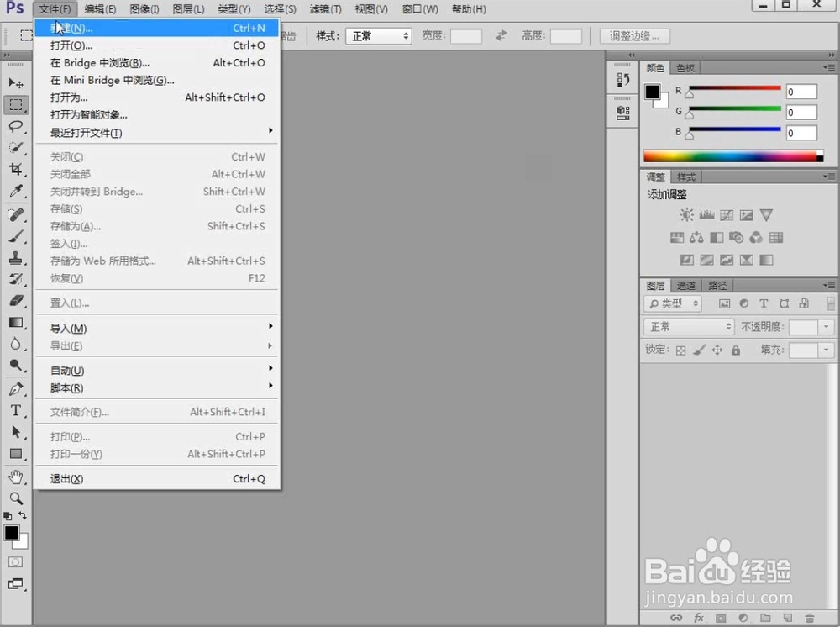Click the delete layer trash icon

(810, 618)
